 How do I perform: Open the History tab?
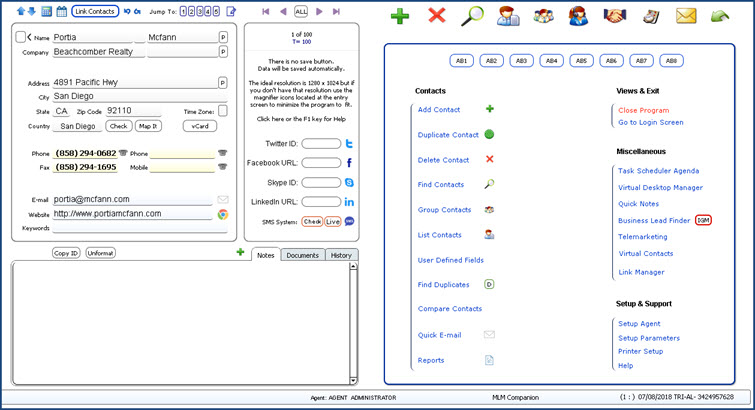[x=341, y=255]
